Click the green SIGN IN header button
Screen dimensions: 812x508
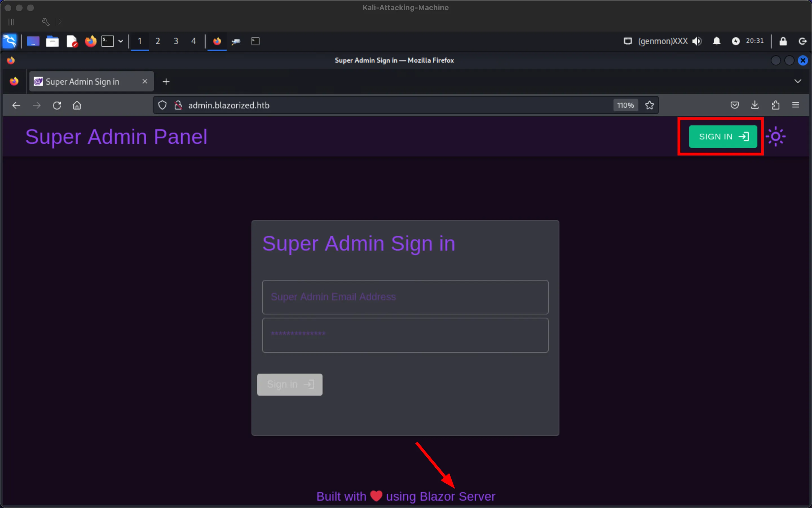click(x=723, y=136)
